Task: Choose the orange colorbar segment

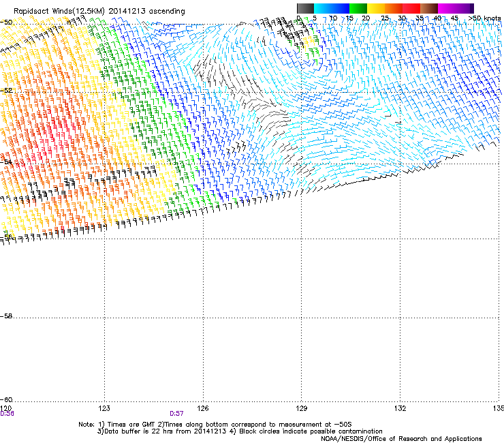Action: 394,8
